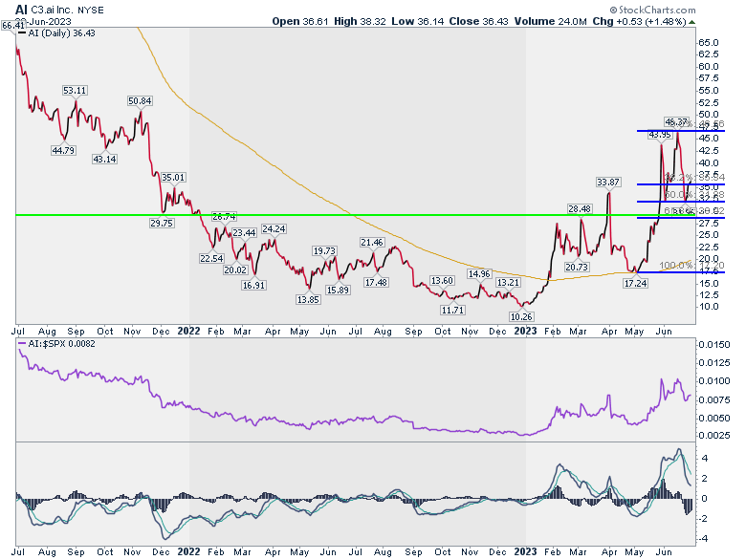The image size is (746, 560).
Task: Click the 13.60 price label
Action: (x=442, y=280)
